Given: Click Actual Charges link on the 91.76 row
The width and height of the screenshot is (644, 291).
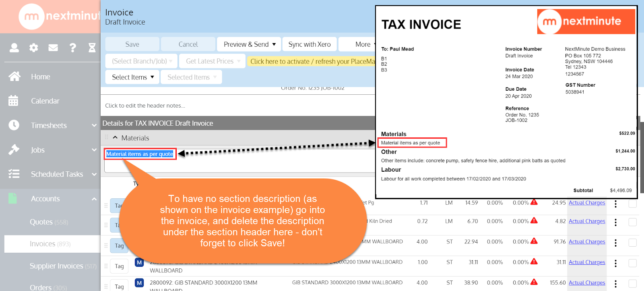Looking at the screenshot, I should coord(587,242).
